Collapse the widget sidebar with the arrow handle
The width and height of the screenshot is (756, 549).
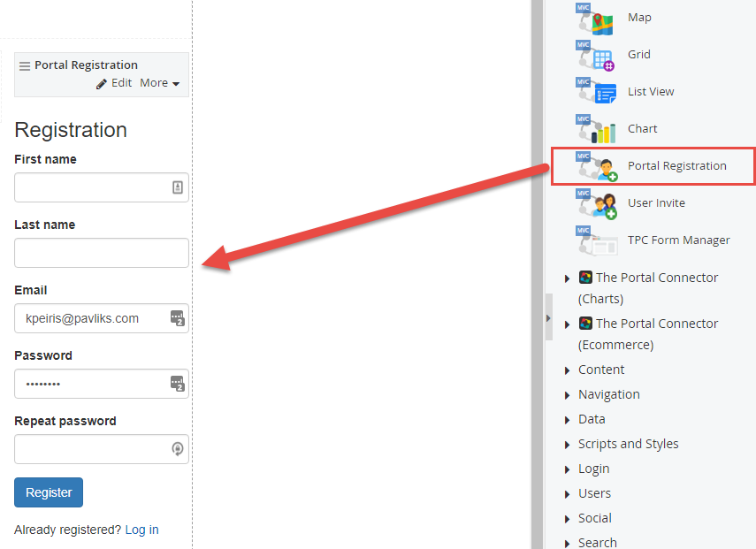click(549, 318)
